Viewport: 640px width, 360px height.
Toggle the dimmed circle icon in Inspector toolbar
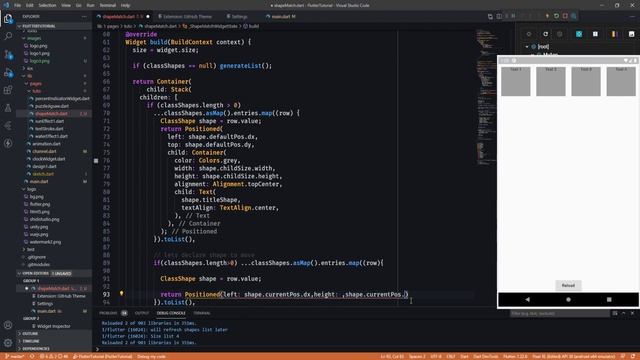click(x=560, y=34)
